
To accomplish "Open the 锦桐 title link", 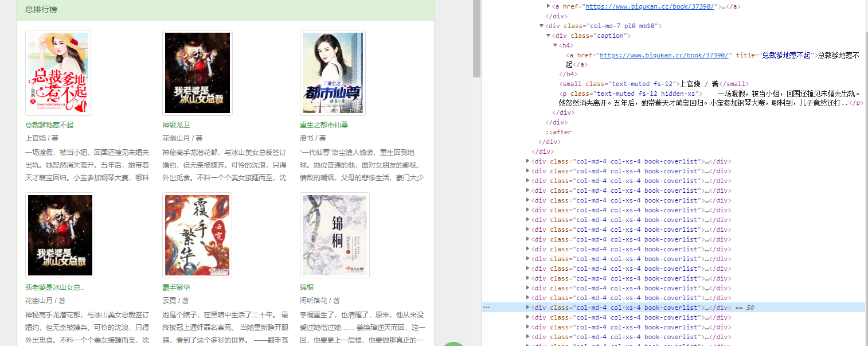I will click(x=307, y=287).
